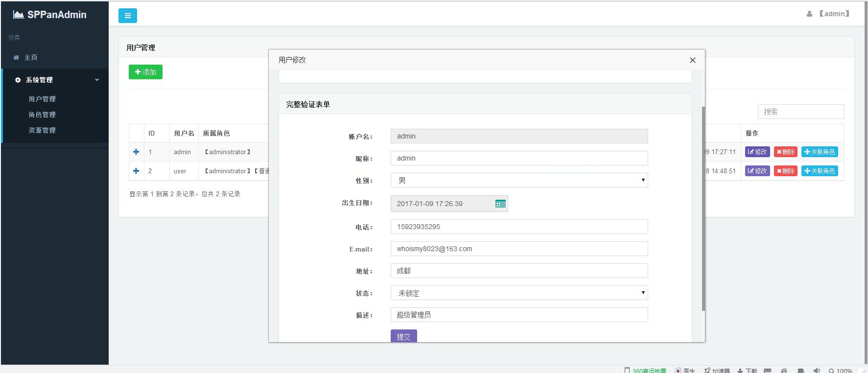Click the 'user' username cell

click(x=180, y=171)
